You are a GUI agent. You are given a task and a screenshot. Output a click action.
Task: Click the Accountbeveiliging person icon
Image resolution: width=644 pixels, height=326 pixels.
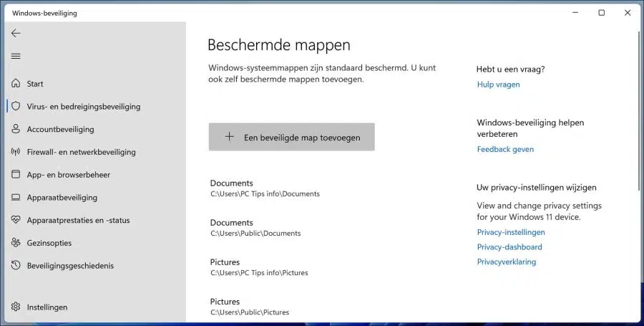click(16, 129)
